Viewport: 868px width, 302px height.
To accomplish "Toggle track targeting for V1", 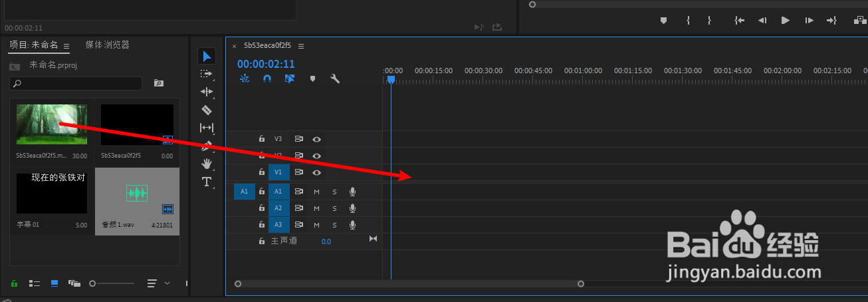I will coord(278,172).
